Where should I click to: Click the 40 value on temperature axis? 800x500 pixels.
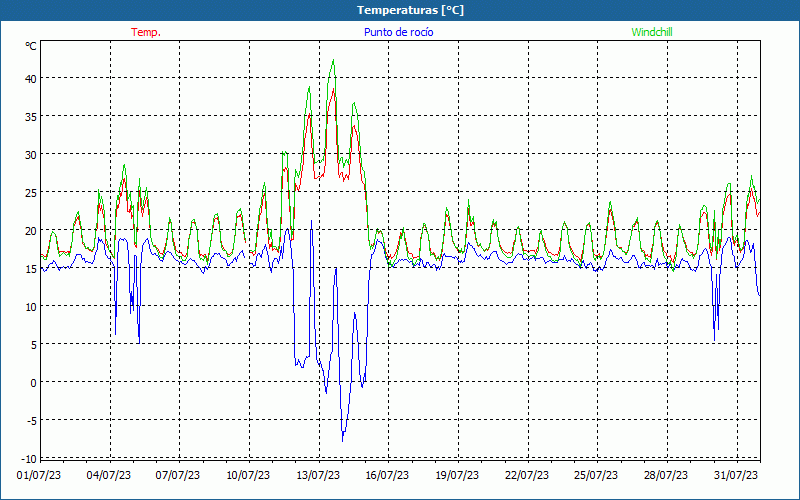point(31,79)
